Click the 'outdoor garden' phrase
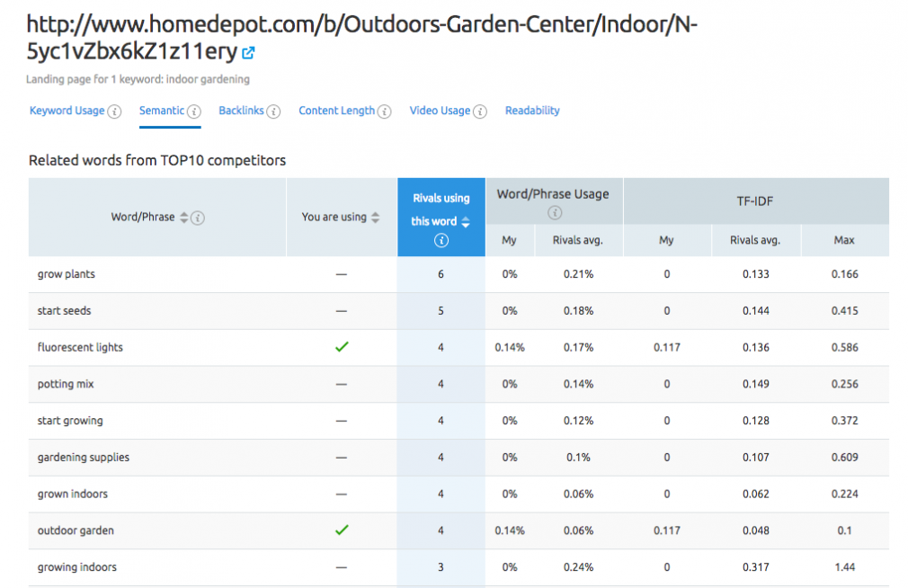This screenshot has width=908, height=588. (x=76, y=530)
